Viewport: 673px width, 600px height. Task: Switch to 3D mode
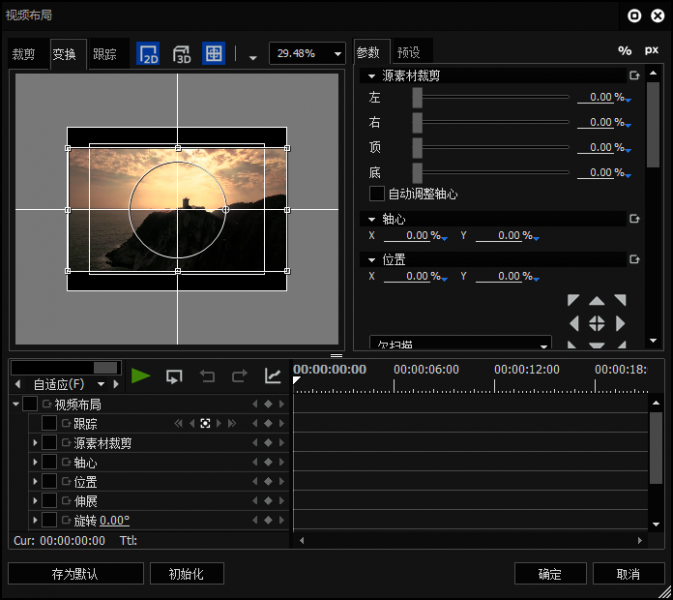181,54
